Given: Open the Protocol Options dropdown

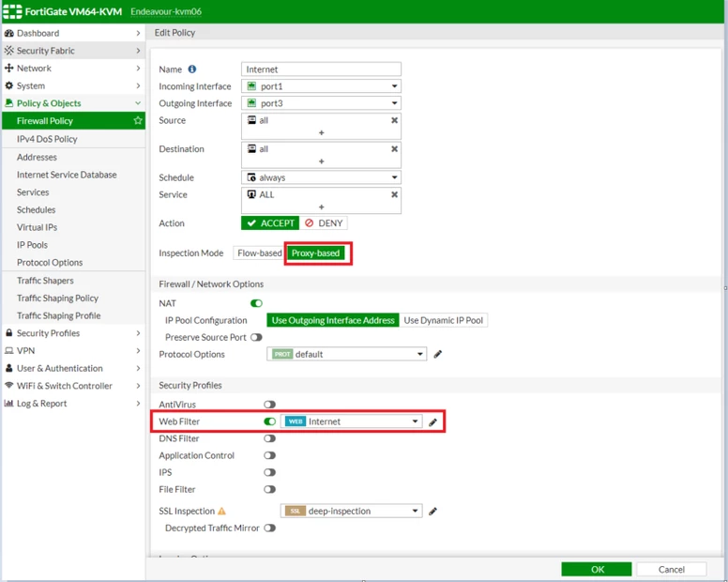Looking at the screenshot, I should coord(347,355).
